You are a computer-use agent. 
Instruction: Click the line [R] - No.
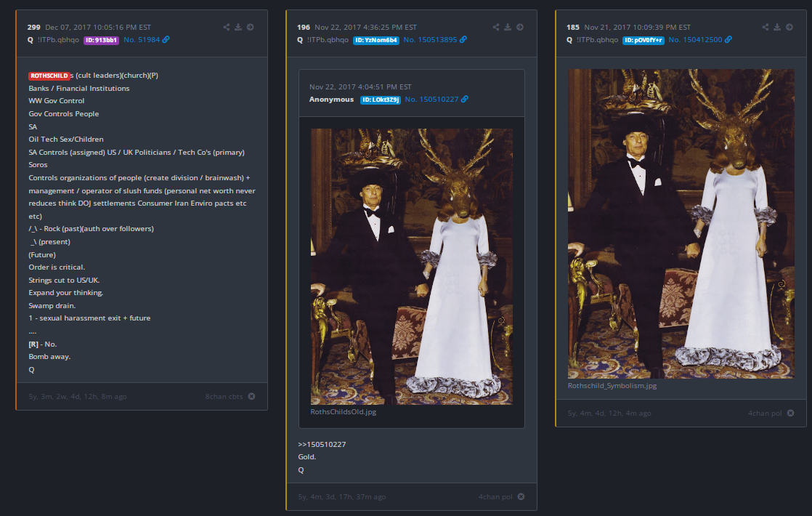42,344
